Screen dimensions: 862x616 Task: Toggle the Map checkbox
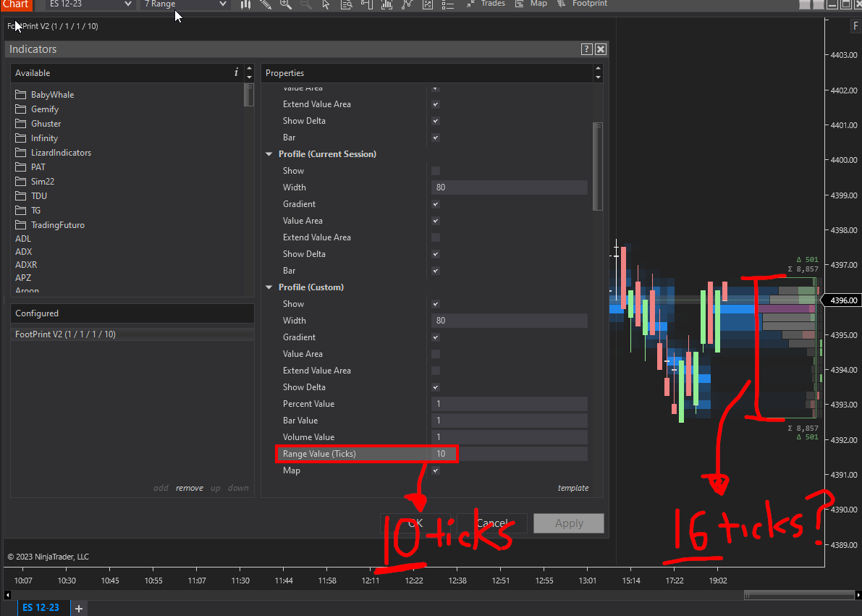(x=436, y=471)
